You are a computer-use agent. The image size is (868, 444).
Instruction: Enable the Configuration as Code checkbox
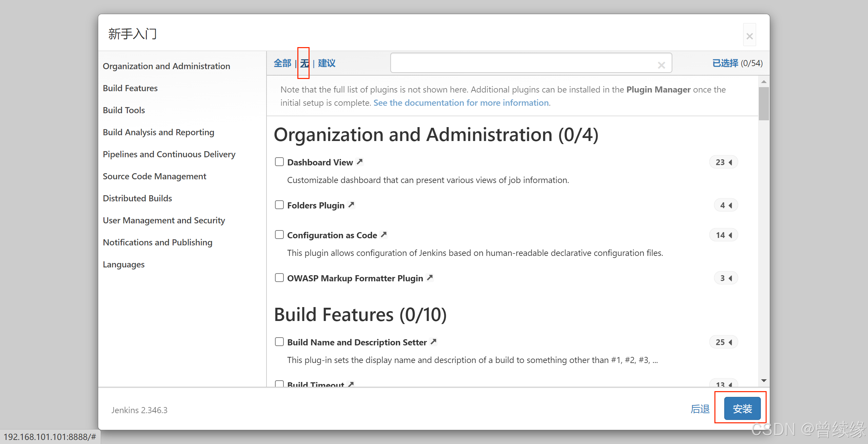point(279,235)
